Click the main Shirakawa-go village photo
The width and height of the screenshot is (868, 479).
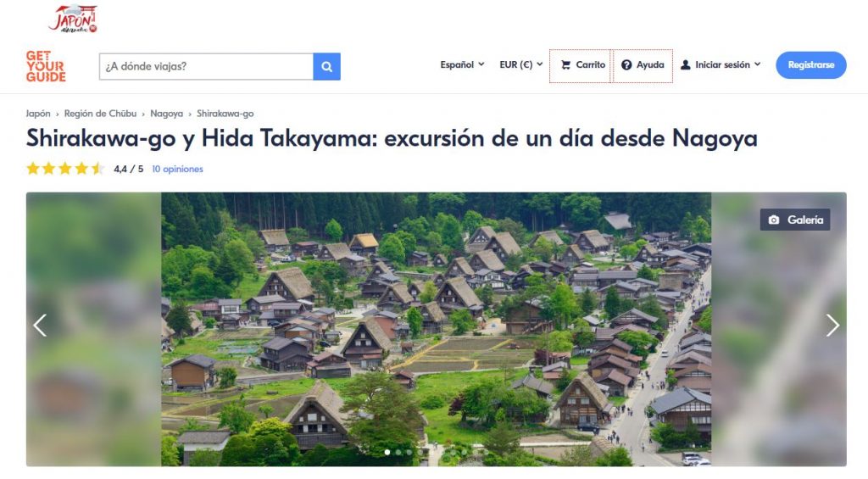coord(436,329)
